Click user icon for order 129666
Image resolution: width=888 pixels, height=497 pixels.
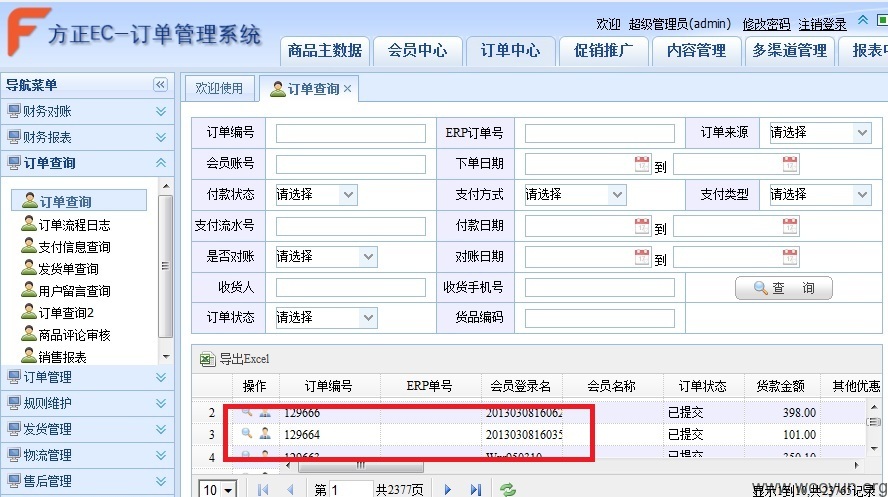click(264, 412)
